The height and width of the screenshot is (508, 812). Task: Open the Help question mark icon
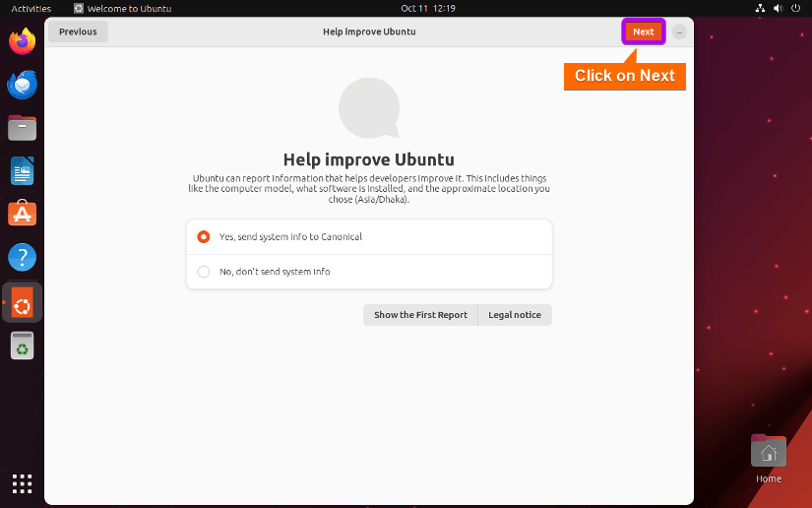pos(22,257)
